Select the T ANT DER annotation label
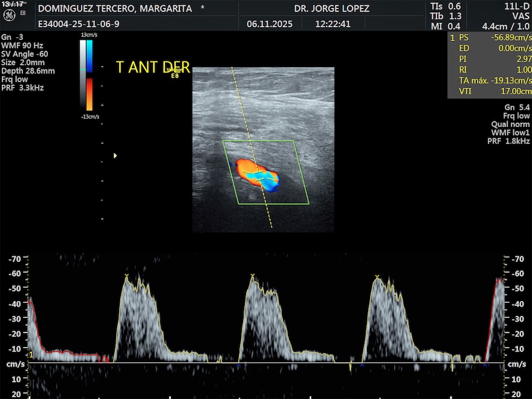 tap(152, 67)
